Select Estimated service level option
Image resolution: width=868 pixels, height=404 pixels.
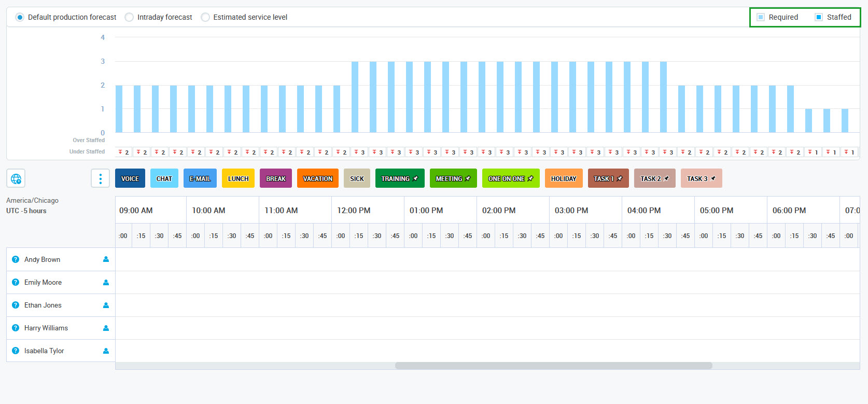(x=205, y=17)
